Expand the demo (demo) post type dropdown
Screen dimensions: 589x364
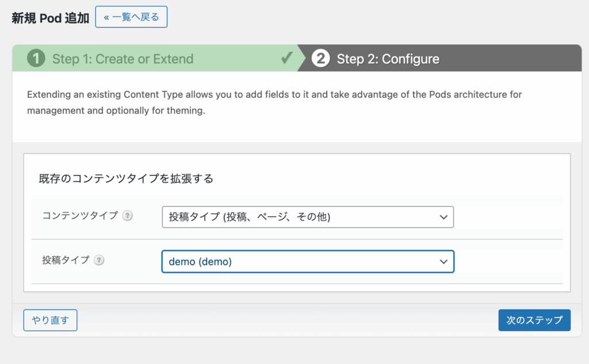307,262
